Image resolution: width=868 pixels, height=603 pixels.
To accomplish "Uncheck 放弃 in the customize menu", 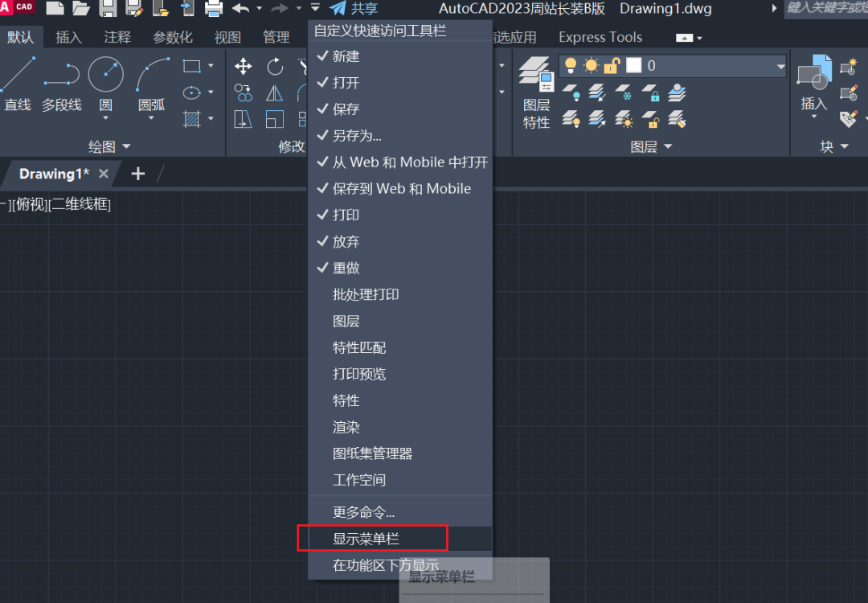I will pyautogui.click(x=400, y=242).
